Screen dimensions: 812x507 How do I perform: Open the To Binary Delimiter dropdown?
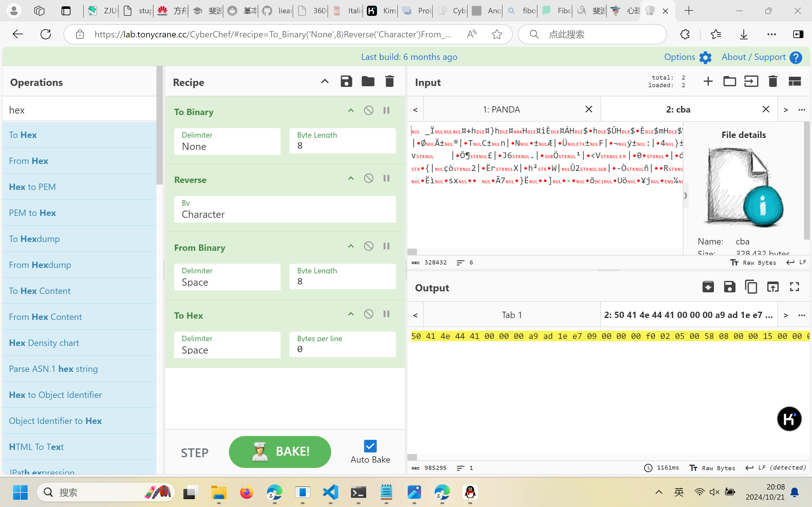click(x=227, y=142)
